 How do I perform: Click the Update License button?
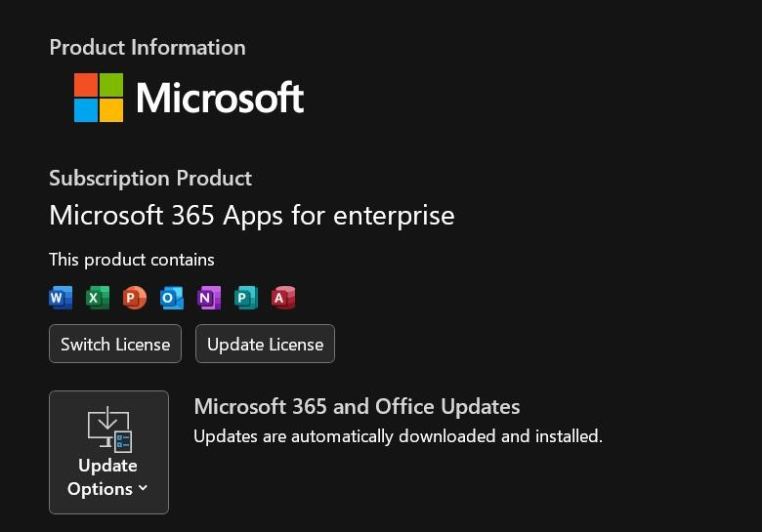click(x=265, y=344)
